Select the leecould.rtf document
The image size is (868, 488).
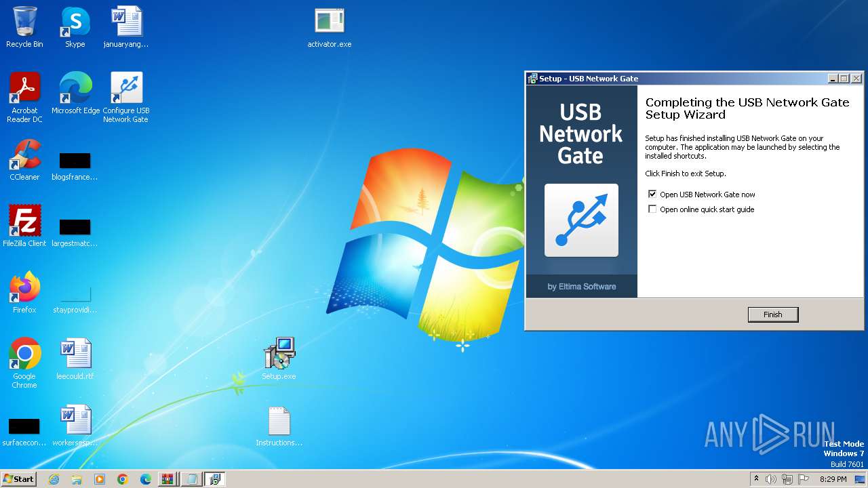click(75, 359)
